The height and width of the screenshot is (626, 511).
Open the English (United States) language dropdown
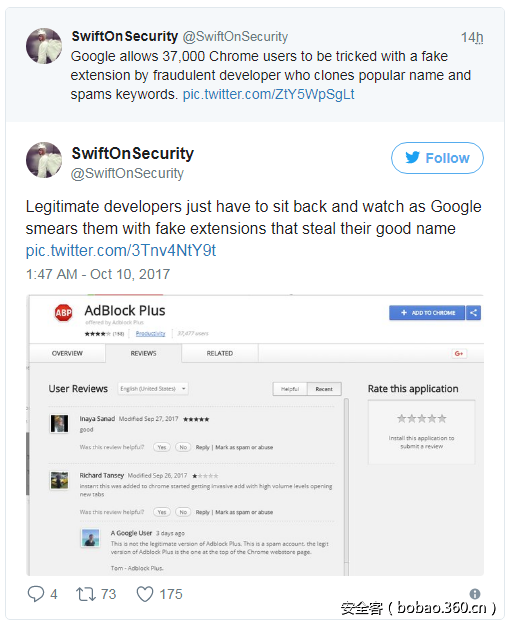click(x=153, y=388)
